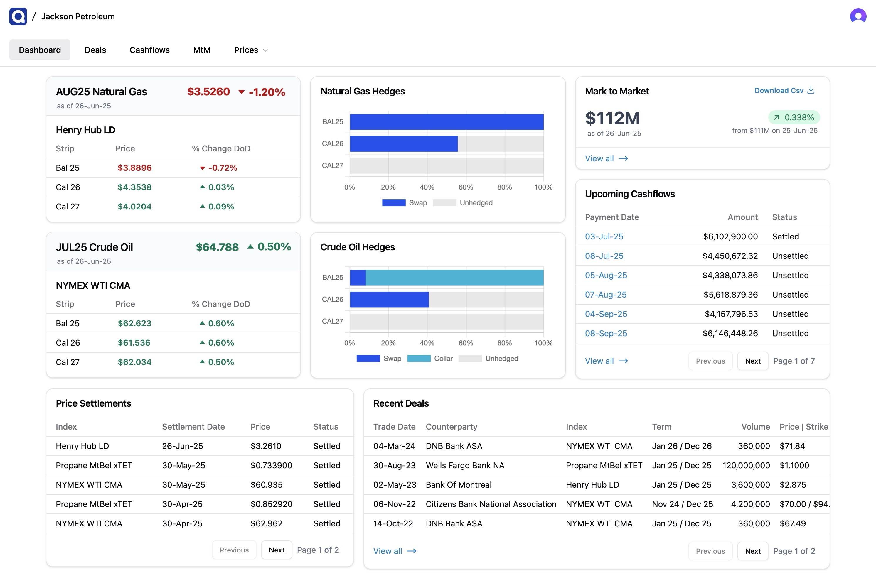
Task: Click the arrow next to Cashflows View all
Action: 623,361
